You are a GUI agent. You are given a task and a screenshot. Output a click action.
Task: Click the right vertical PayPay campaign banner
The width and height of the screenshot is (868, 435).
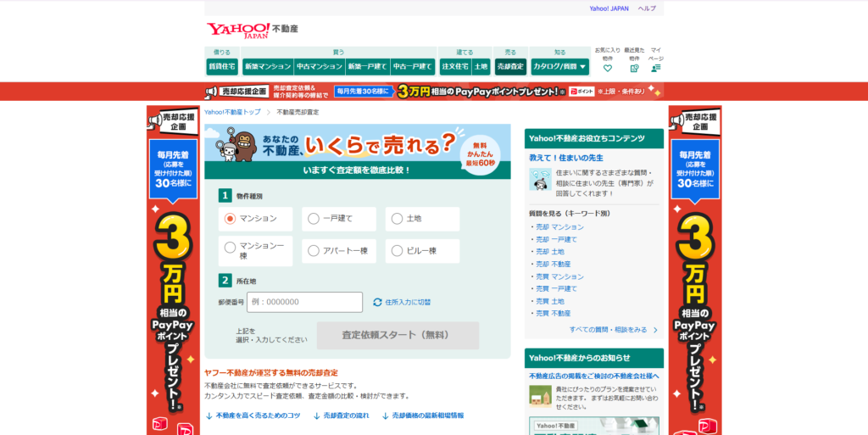[695, 270]
